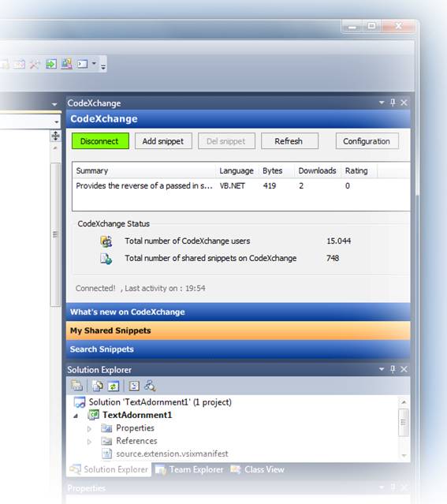Click the green arrow toolbar icon

coord(50,64)
